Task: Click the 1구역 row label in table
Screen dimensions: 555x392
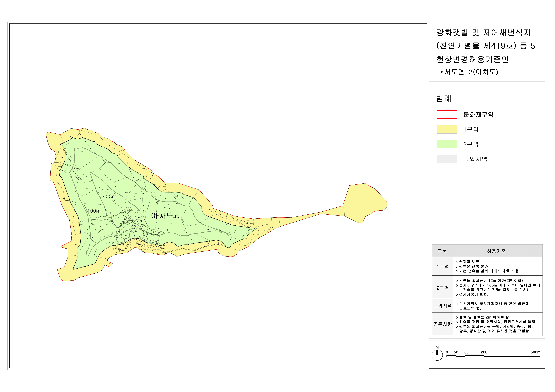Action: pos(442,266)
